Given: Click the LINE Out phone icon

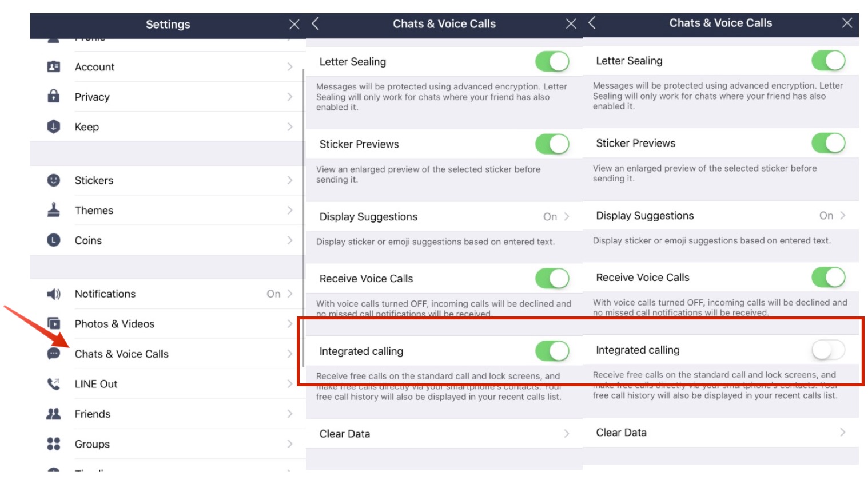Looking at the screenshot, I should pyautogui.click(x=54, y=383).
